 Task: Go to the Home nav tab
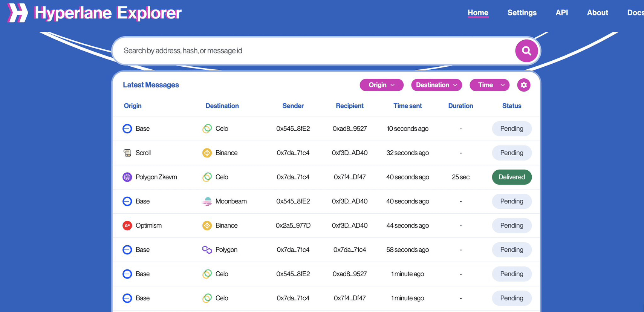pyautogui.click(x=478, y=13)
